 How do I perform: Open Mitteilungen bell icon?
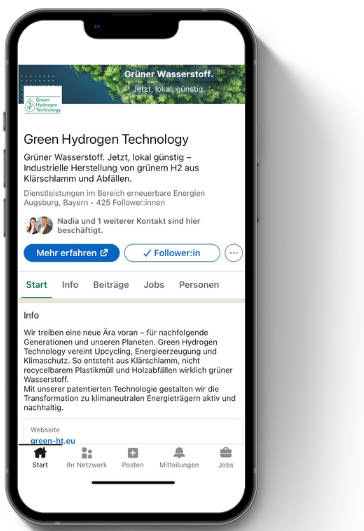(x=179, y=453)
